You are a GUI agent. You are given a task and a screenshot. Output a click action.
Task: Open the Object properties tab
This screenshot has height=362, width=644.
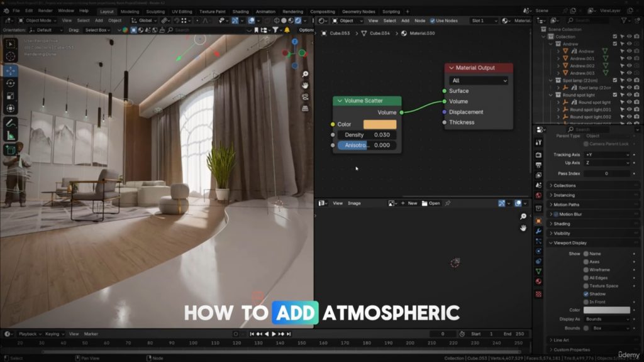tap(538, 221)
